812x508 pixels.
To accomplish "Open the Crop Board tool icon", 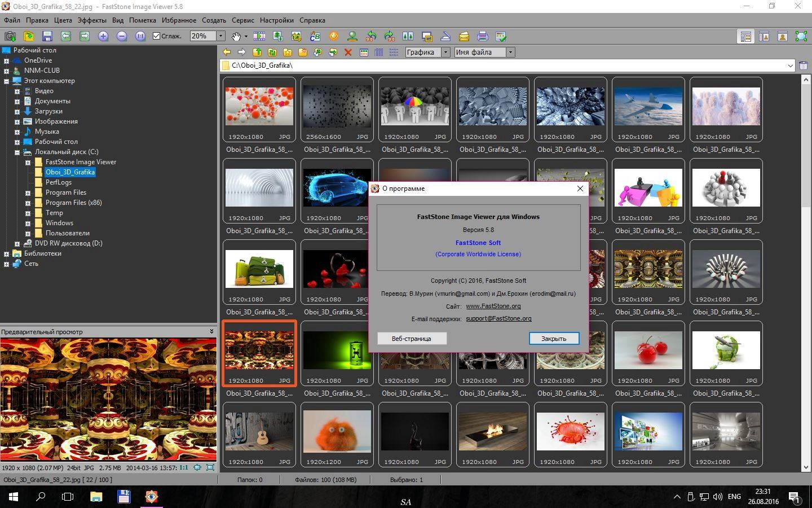I will click(x=297, y=36).
